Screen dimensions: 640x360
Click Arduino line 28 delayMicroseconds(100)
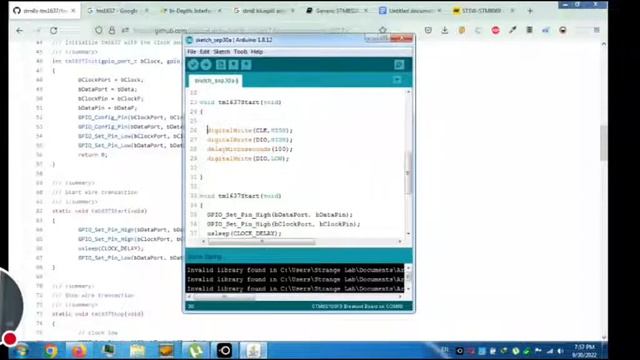[249, 149]
